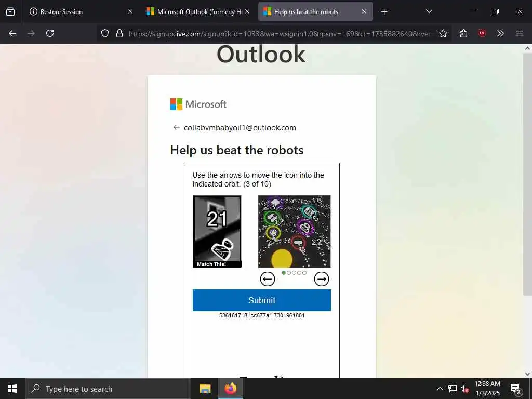View site security via the padlock icon

(x=119, y=33)
